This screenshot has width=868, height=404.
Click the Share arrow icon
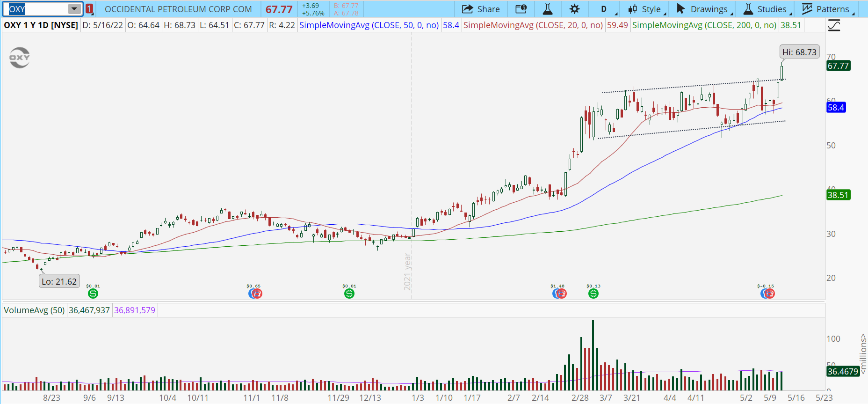click(x=467, y=9)
